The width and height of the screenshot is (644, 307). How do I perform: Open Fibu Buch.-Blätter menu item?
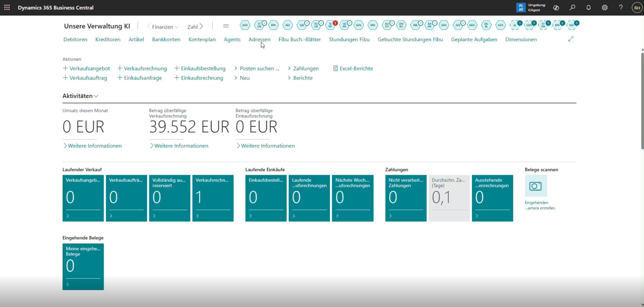tap(300, 39)
